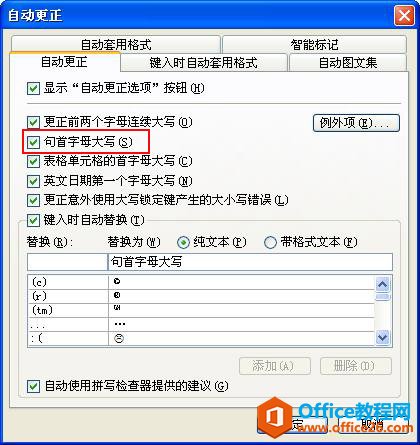Disable 句首字母大写 checkbox

pos(33,142)
